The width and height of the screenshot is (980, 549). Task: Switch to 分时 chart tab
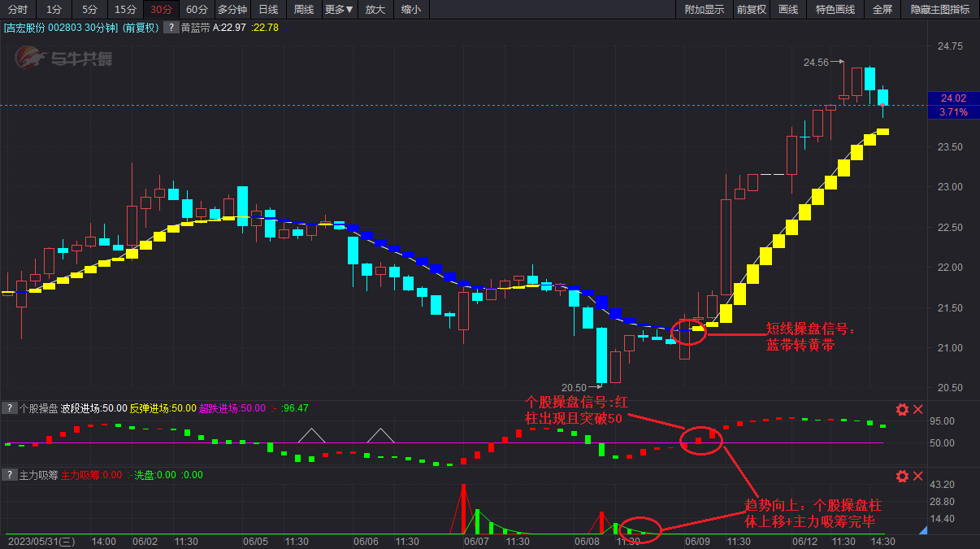(18, 10)
